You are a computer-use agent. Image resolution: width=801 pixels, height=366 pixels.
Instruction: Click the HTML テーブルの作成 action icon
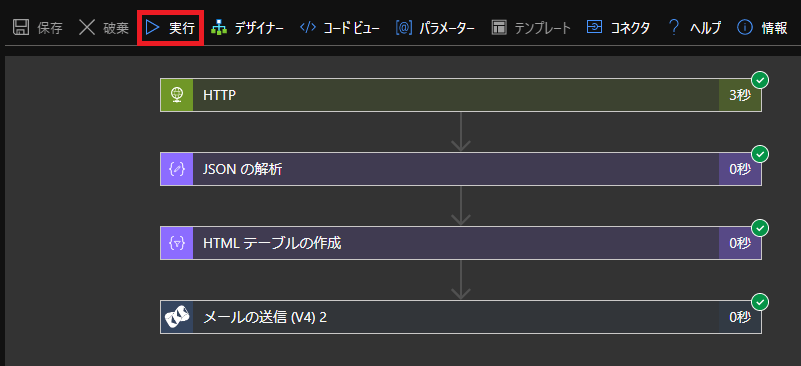click(x=177, y=243)
